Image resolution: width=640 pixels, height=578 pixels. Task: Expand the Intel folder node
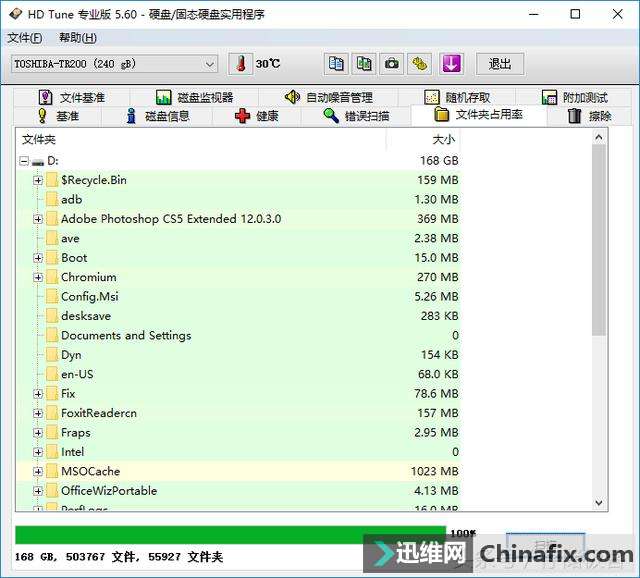38,452
